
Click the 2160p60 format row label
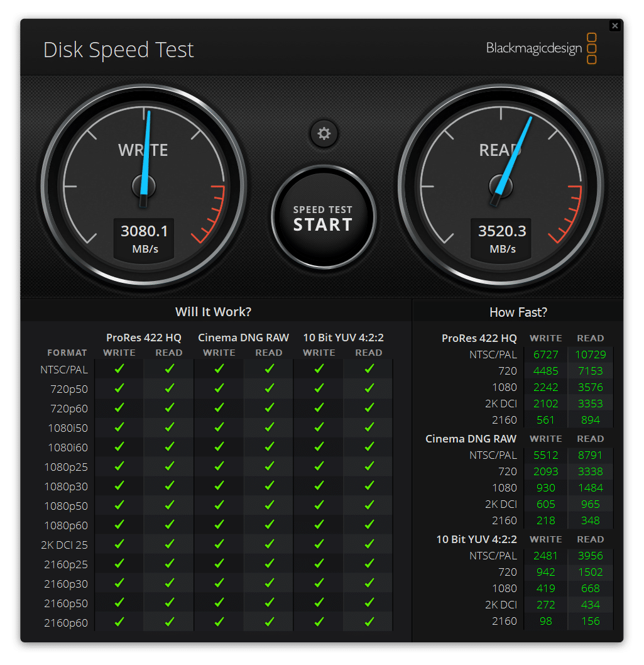coord(66,623)
